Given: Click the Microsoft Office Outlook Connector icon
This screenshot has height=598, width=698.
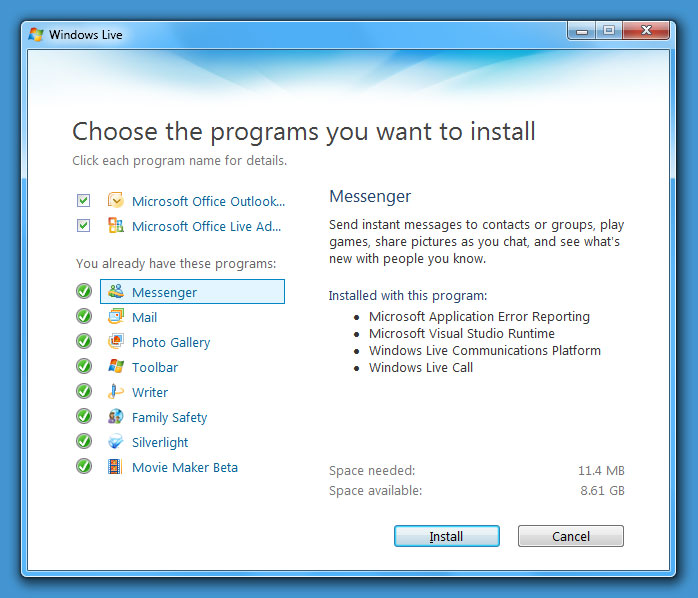Looking at the screenshot, I should (116, 201).
